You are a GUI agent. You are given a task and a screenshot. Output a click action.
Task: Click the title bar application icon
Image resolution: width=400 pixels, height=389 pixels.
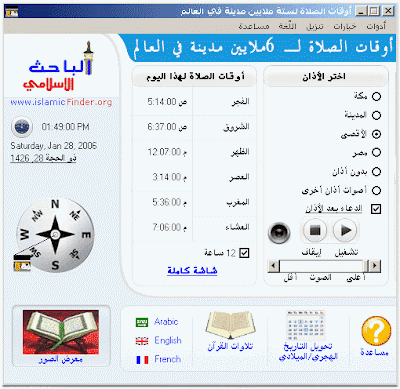(12, 12)
